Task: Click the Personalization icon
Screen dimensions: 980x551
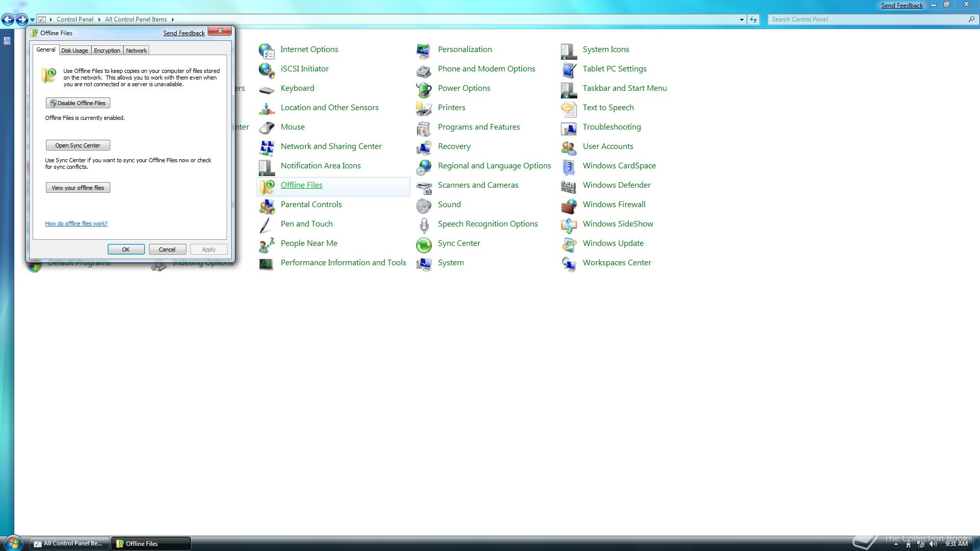Action: click(424, 50)
